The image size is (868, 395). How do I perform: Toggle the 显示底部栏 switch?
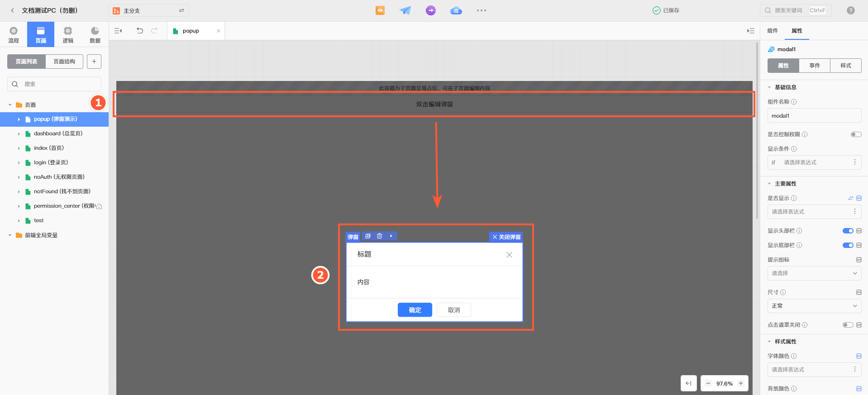click(848, 245)
